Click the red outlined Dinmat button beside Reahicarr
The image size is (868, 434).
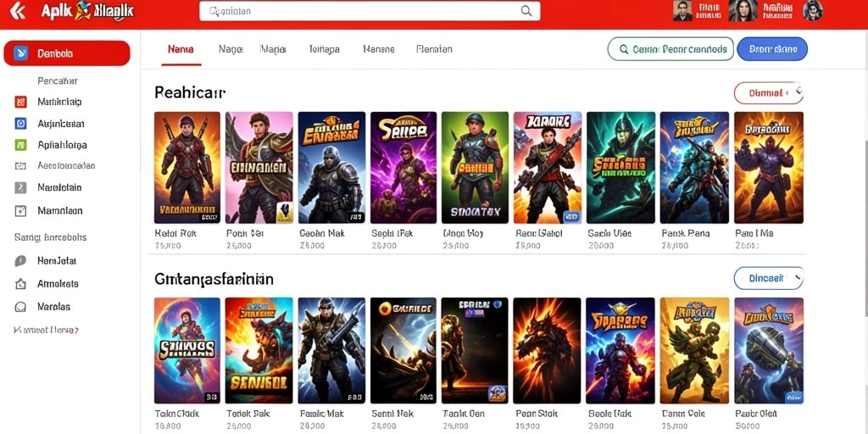pos(768,93)
